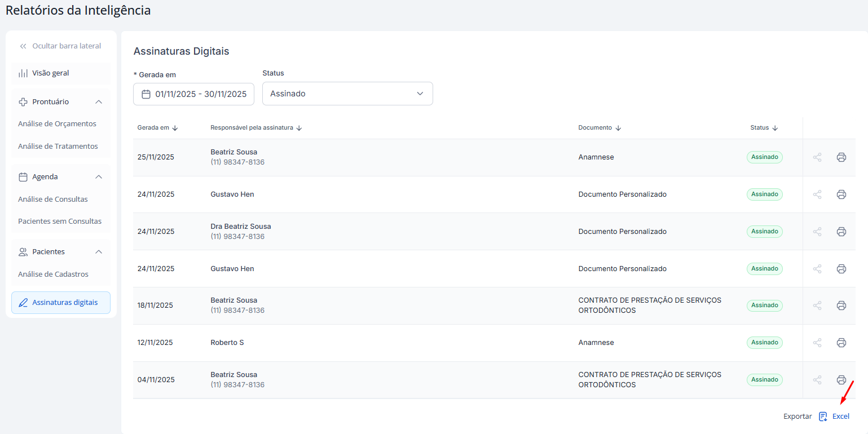
Task: Open Pacientes sem Consultas report
Action: [x=60, y=222]
